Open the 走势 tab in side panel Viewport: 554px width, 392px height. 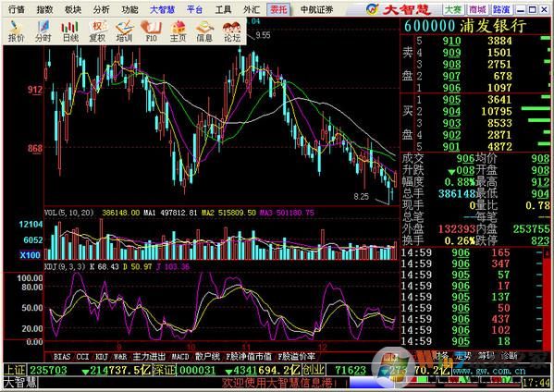(x=463, y=355)
